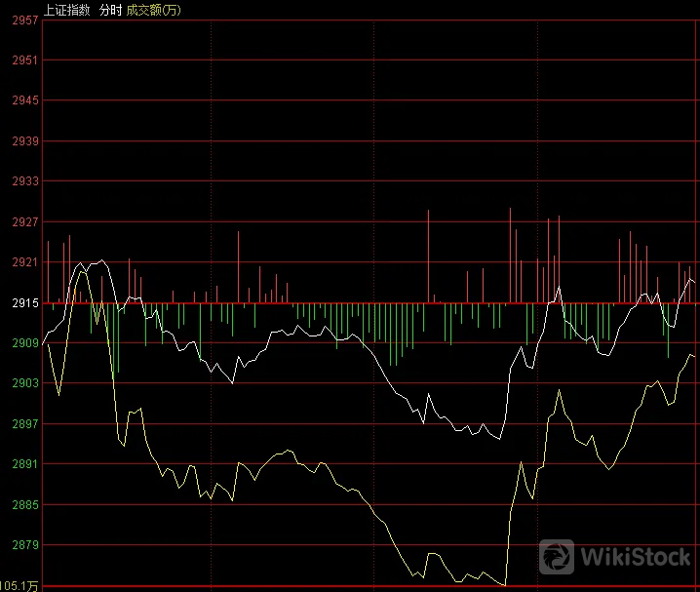Click the 上证指数 title label
700x592 pixels.
pyautogui.click(x=67, y=10)
